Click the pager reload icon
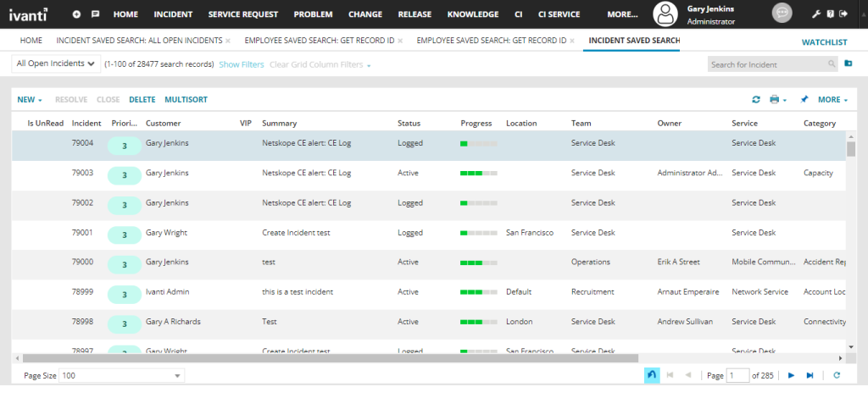868x398 pixels. (x=837, y=375)
